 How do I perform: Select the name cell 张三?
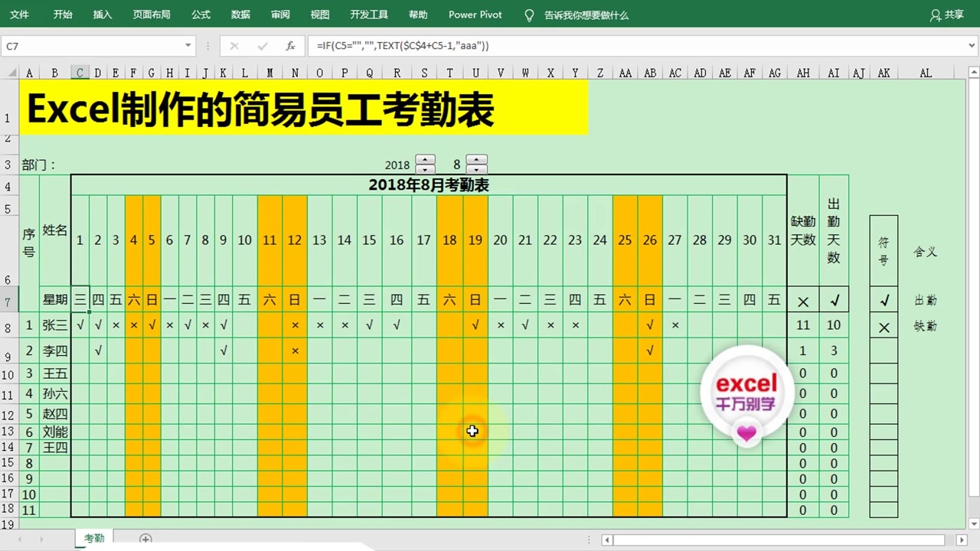point(55,325)
